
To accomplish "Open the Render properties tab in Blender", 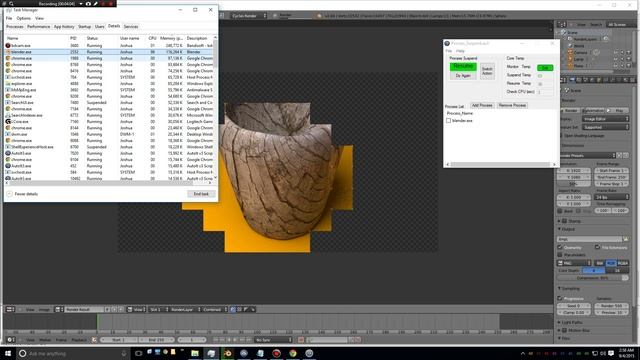I will coord(572,80).
